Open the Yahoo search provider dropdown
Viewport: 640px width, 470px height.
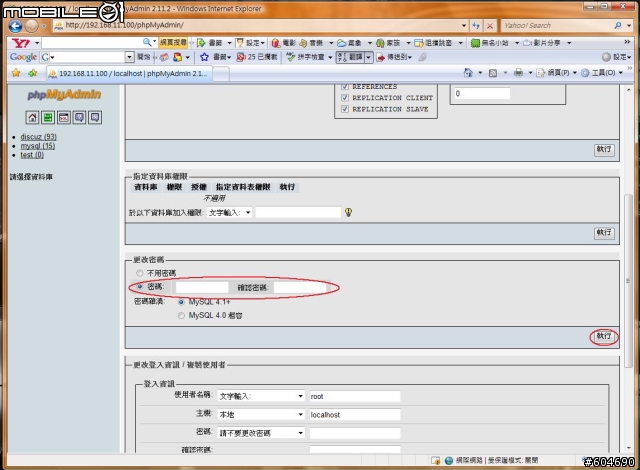pos(629,25)
